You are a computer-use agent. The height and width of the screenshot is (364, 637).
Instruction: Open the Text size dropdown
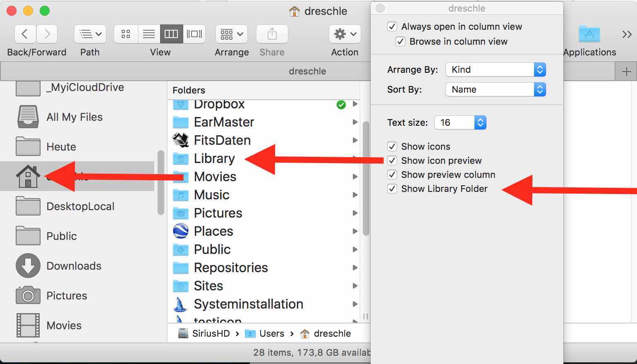coord(460,122)
